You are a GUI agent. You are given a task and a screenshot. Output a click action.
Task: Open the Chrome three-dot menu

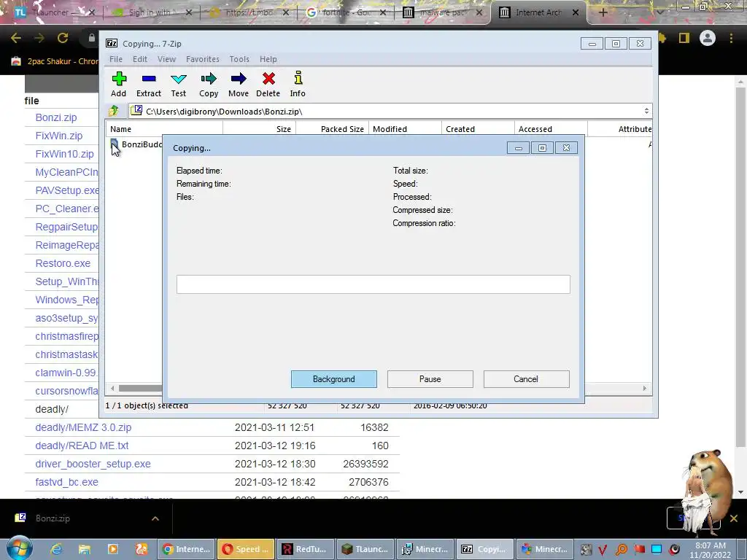pyautogui.click(x=731, y=38)
